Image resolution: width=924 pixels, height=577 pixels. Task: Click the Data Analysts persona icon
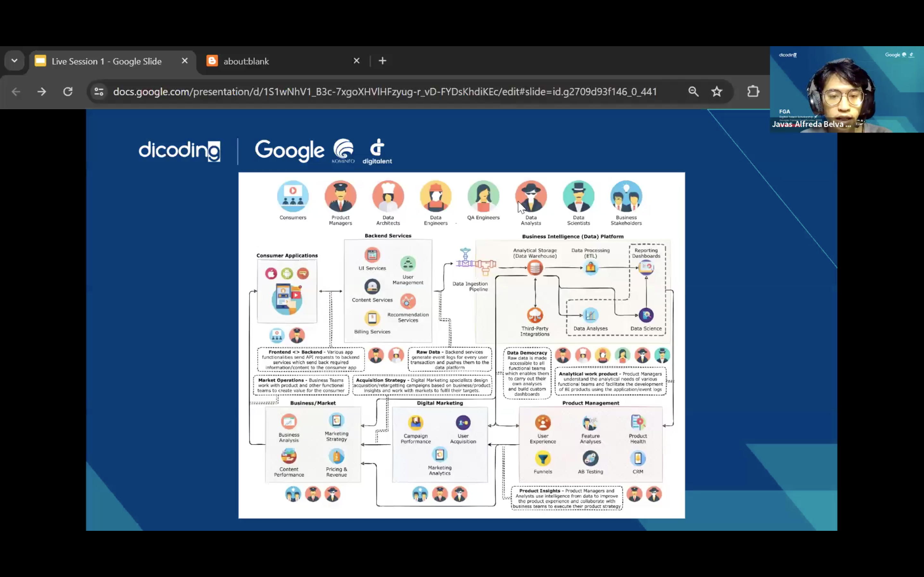point(531,196)
